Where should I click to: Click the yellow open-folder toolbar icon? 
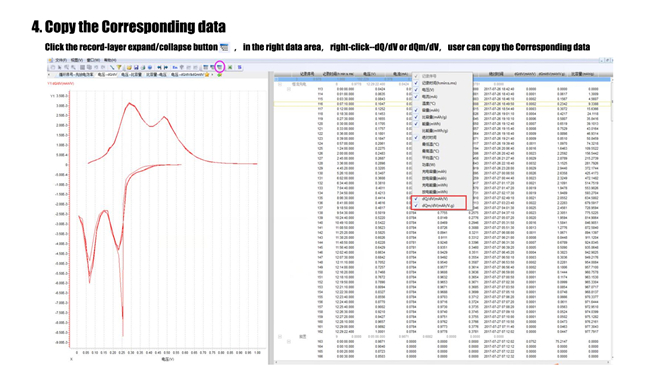click(x=129, y=67)
